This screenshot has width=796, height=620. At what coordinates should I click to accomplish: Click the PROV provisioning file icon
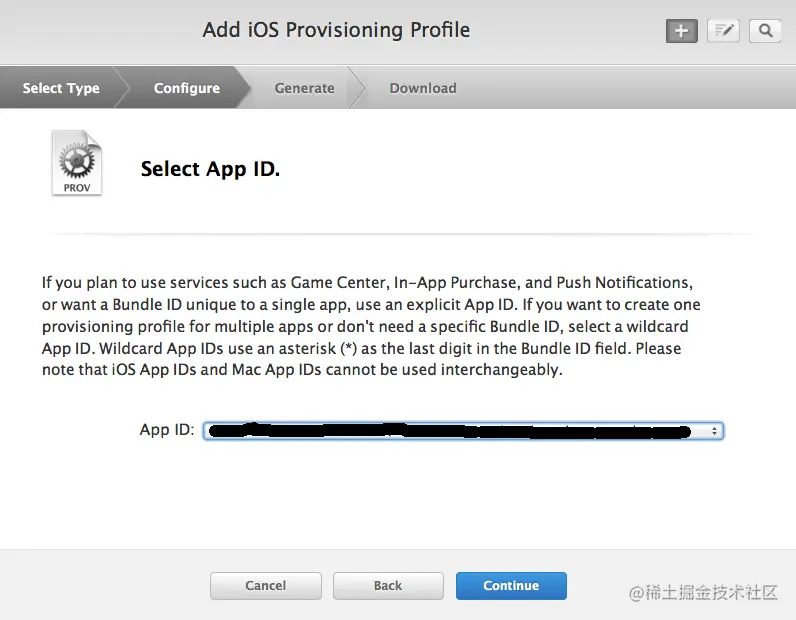[77, 163]
